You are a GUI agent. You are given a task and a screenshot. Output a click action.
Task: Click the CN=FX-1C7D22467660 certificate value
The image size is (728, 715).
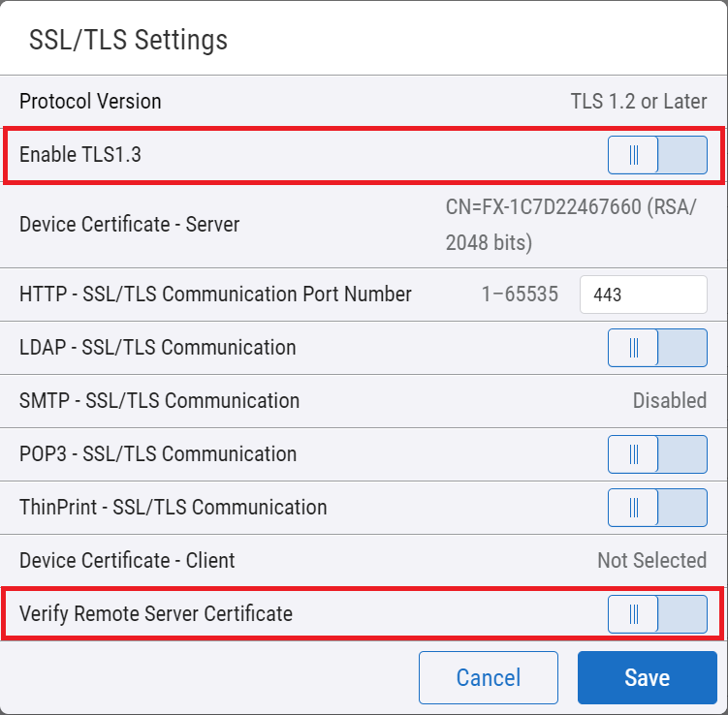click(x=571, y=224)
